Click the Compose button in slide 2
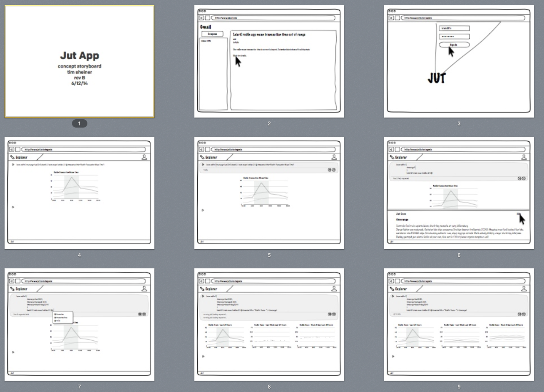The height and width of the screenshot is (392, 544). 212,34
